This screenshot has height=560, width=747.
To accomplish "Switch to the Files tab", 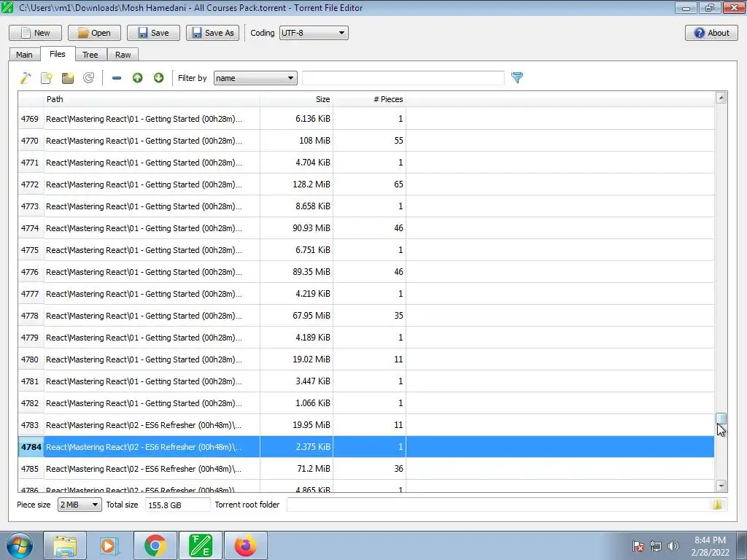I will point(57,54).
